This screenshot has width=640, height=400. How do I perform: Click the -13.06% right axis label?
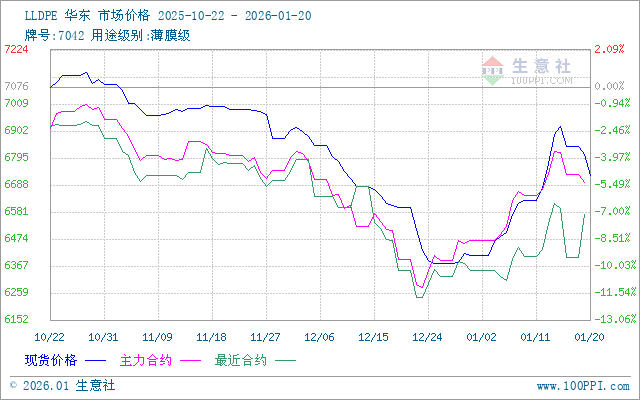610,319
